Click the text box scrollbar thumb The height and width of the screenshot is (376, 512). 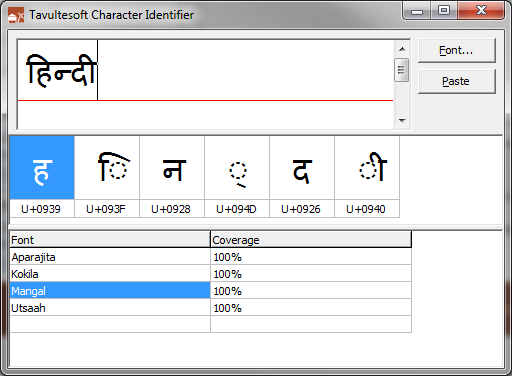(x=401, y=70)
